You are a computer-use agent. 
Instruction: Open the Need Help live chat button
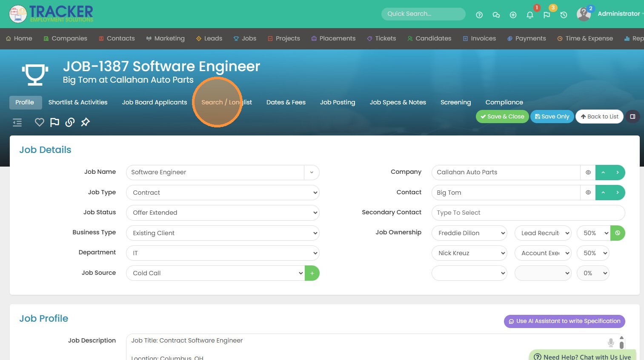coord(582,356)
